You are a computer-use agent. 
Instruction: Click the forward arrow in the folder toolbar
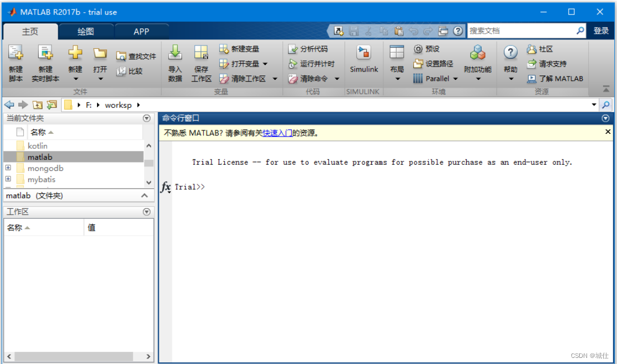coord(23,105)
